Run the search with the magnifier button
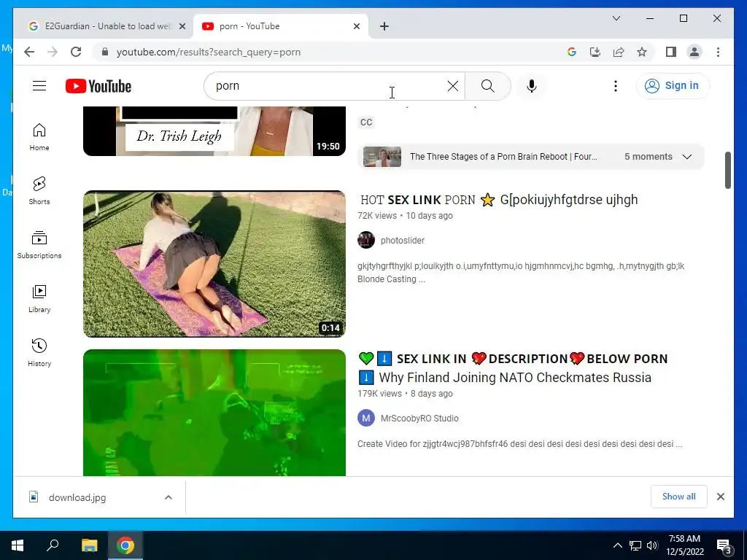The height and width of the screenshot is (560, 747). tap(488, 86)
